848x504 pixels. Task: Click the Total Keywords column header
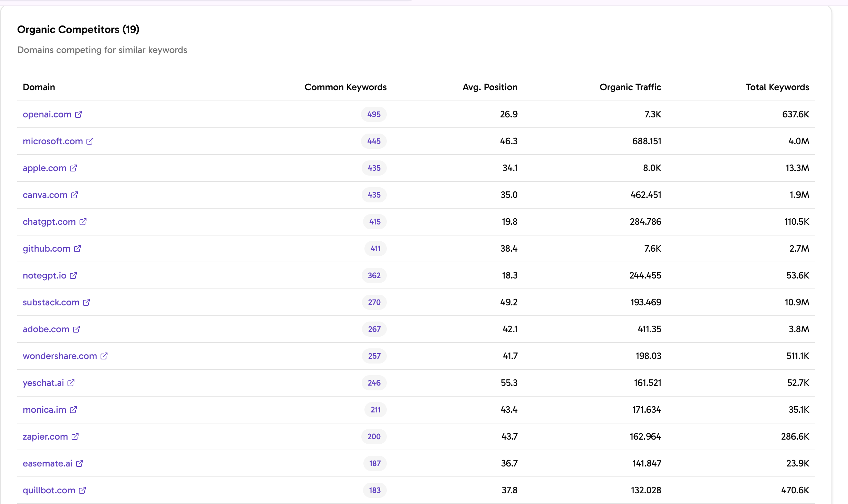(777, 87)
